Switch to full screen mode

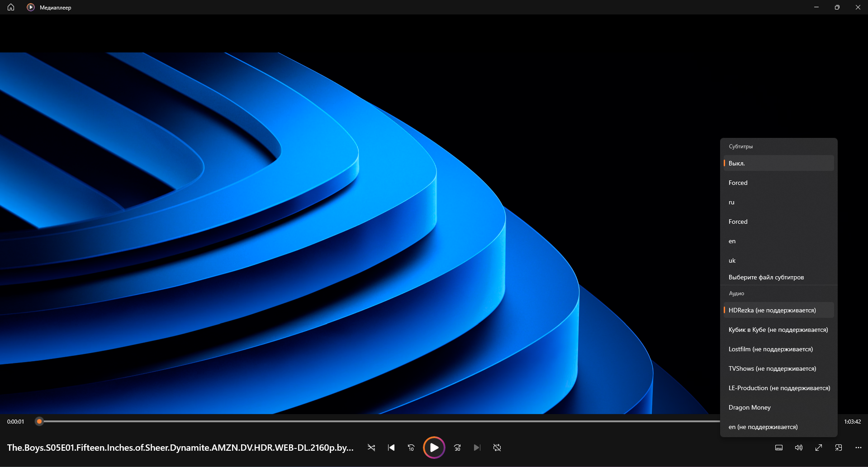tap(819, 448)
